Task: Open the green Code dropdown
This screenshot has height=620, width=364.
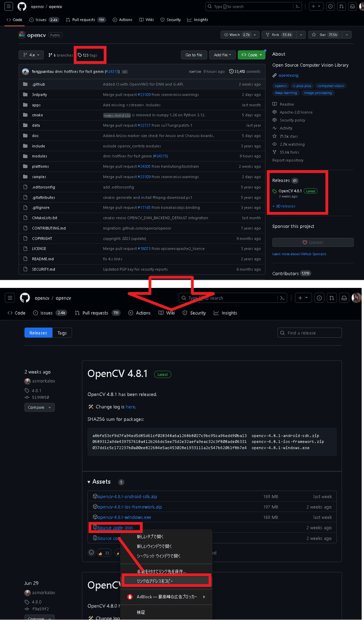Action: click(x=251, y=54)
